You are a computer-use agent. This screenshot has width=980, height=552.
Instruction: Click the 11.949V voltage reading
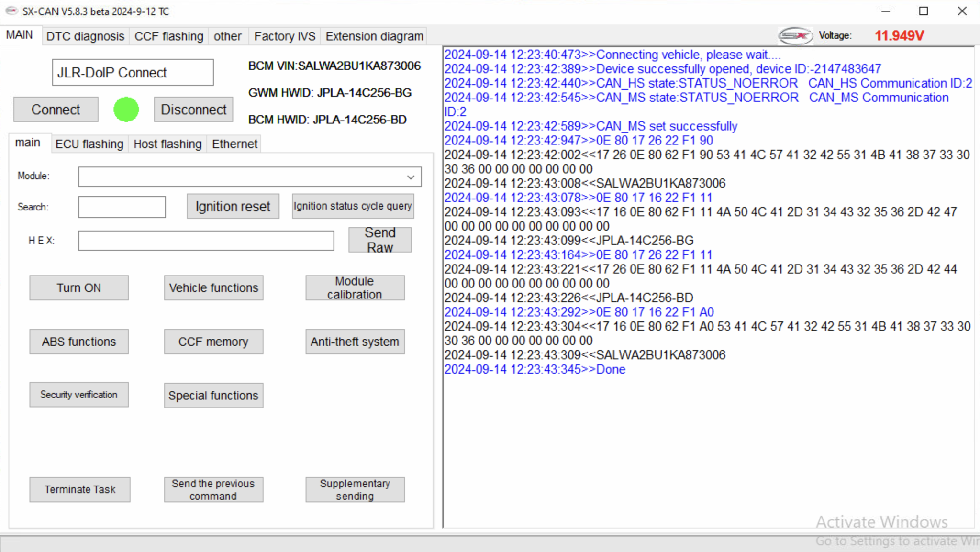click(899, 36)
